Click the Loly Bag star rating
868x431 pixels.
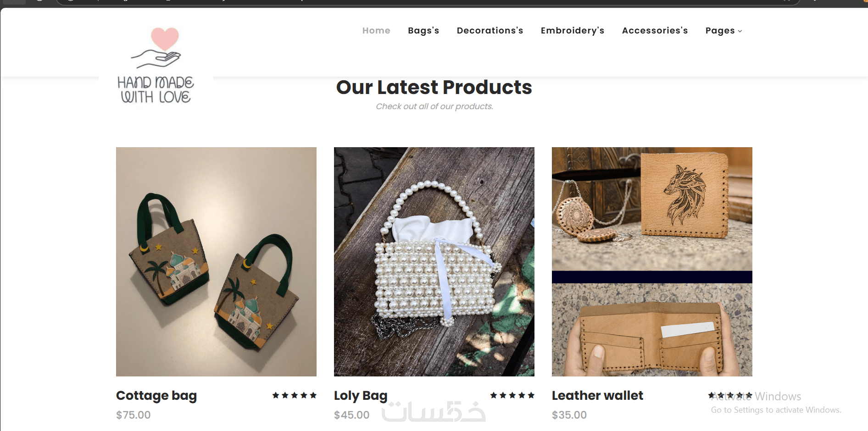pyautogui.click(x=512, y=395)
